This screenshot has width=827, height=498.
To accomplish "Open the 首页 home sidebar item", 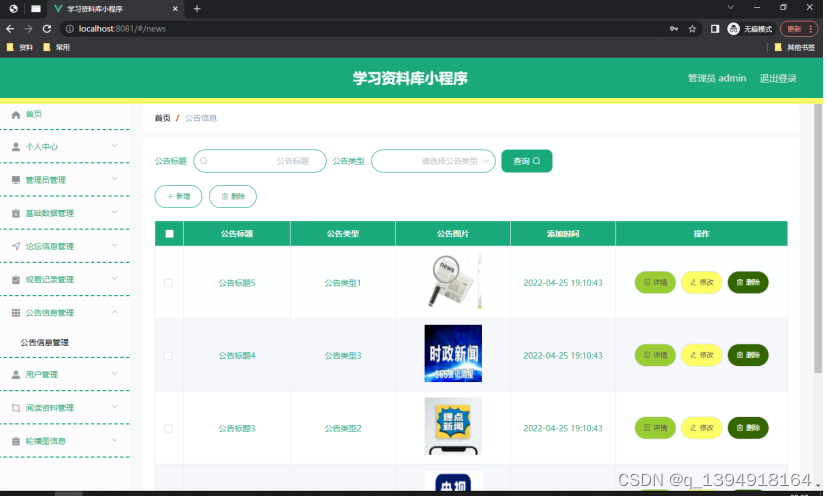I will click(33, 114).
